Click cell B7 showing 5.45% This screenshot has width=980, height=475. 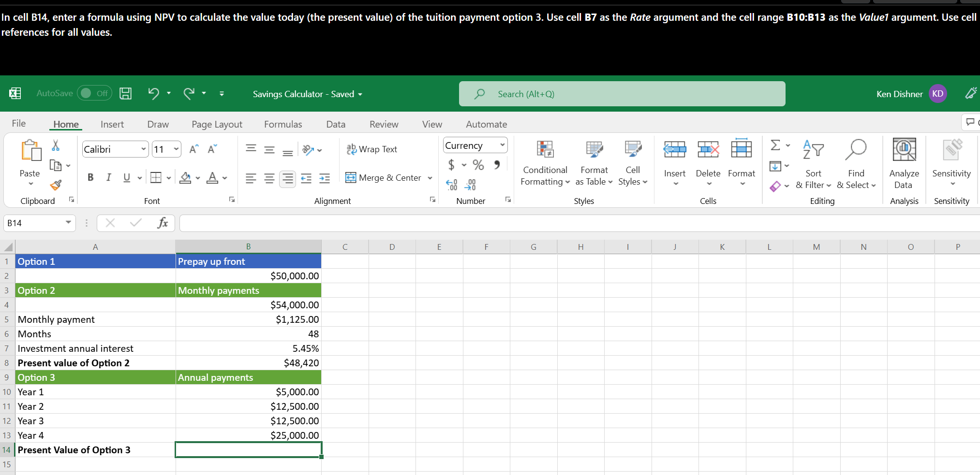(x=249, y=348)
